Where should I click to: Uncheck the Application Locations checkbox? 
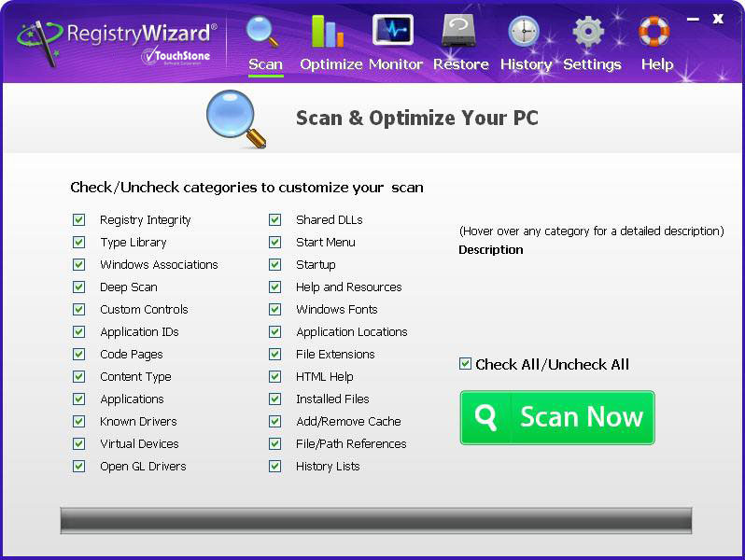tap(274, 331)
